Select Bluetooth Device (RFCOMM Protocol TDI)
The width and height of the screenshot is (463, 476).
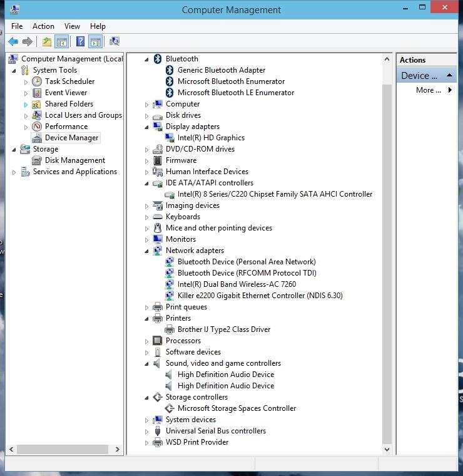247,273
